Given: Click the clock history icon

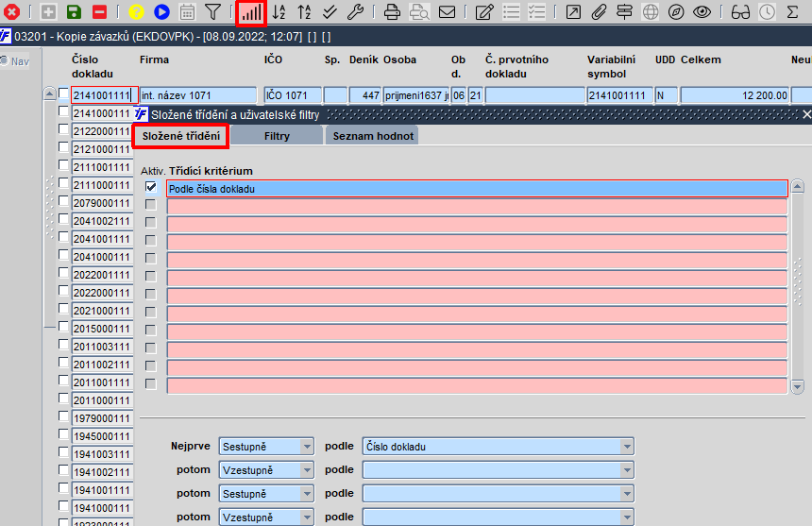Looking at the screenshot, I should 767,11.
